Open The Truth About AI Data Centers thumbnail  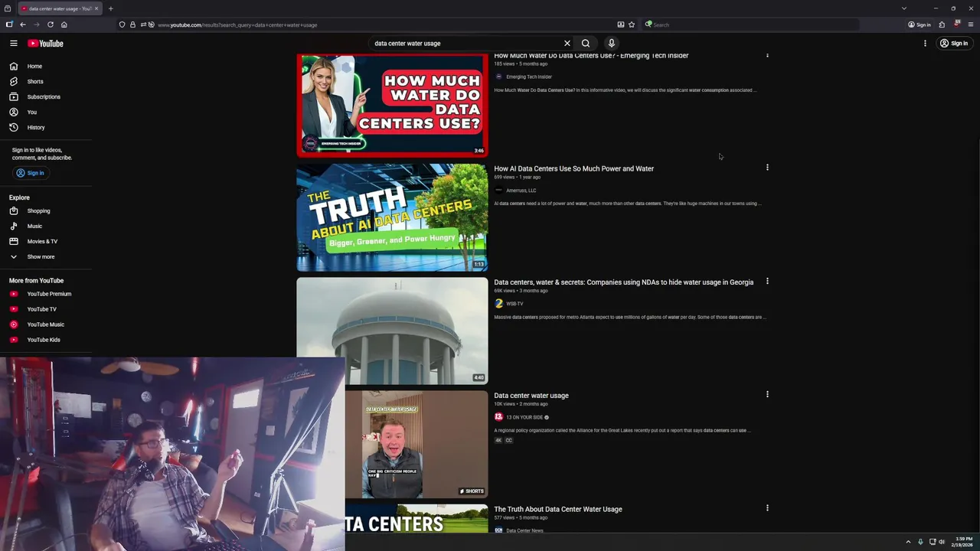(x=392, y=217)
